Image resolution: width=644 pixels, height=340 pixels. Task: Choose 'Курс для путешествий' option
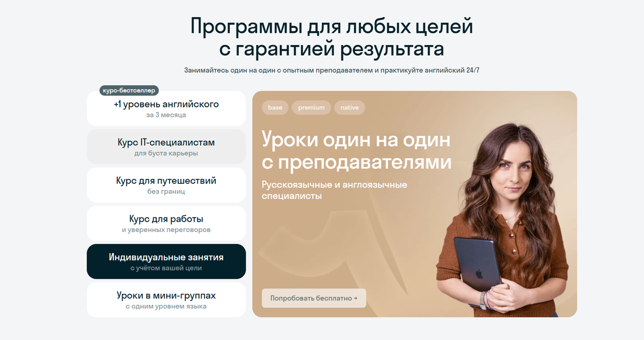[x=166, y=185]
